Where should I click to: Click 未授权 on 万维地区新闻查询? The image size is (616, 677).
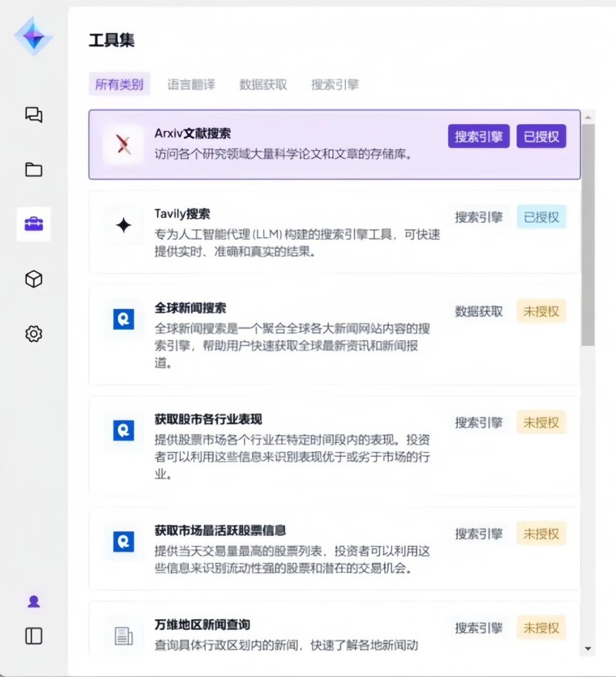click(541, 628)
